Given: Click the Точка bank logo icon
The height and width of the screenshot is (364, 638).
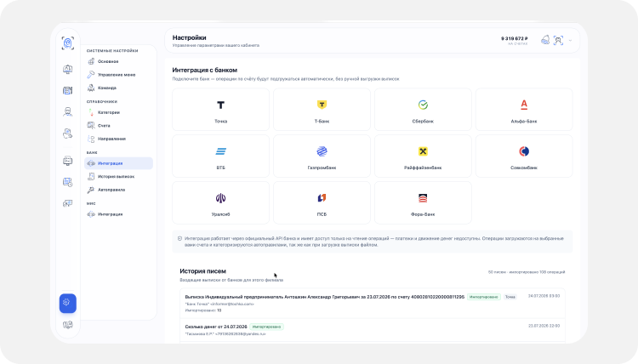Looking at the screenshot, I should click(220, 105).
